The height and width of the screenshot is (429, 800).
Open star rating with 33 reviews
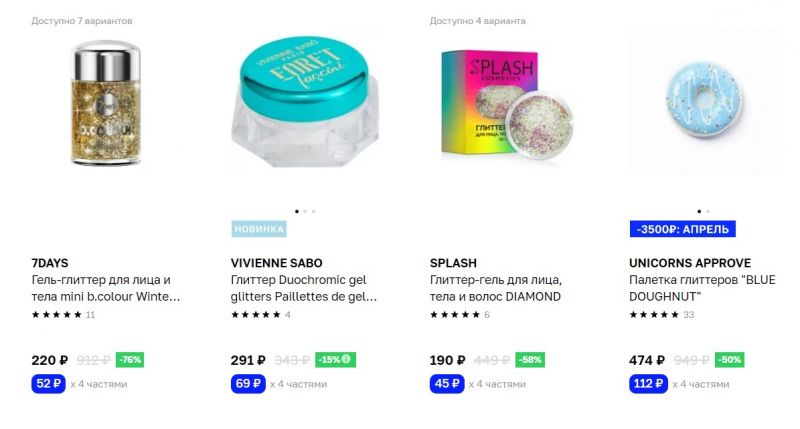(x=661, y=315)
